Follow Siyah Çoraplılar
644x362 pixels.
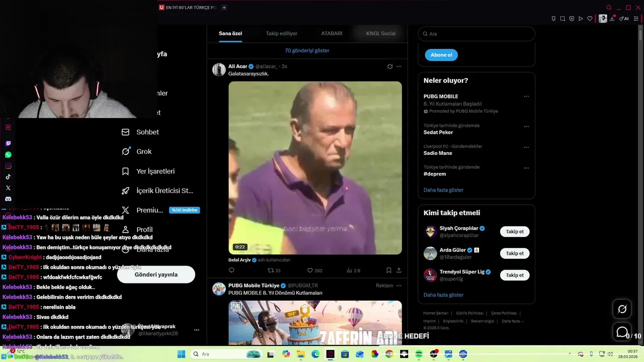[x=515, y=232]
